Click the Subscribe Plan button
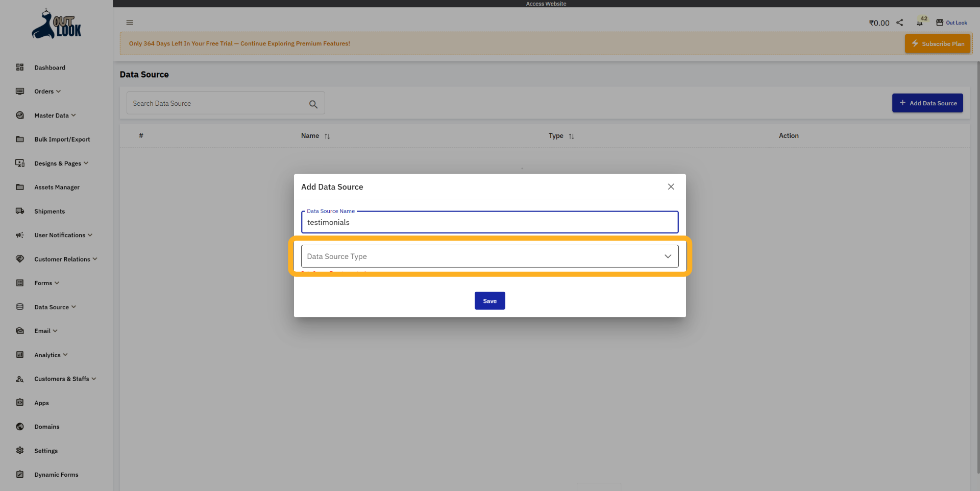Viewport: 980px width, 491px height. click(x=937, y=43)
